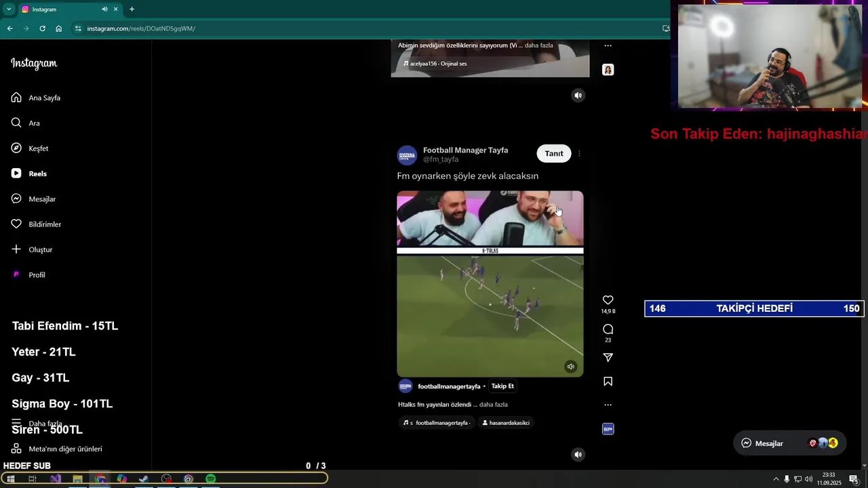Click the Windows Start button

tap(10, 479)
